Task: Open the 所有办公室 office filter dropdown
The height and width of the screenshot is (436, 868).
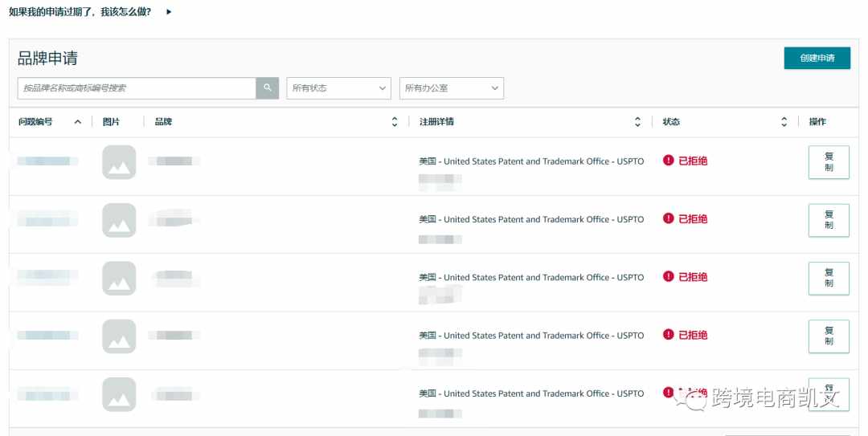Action: 452,88
